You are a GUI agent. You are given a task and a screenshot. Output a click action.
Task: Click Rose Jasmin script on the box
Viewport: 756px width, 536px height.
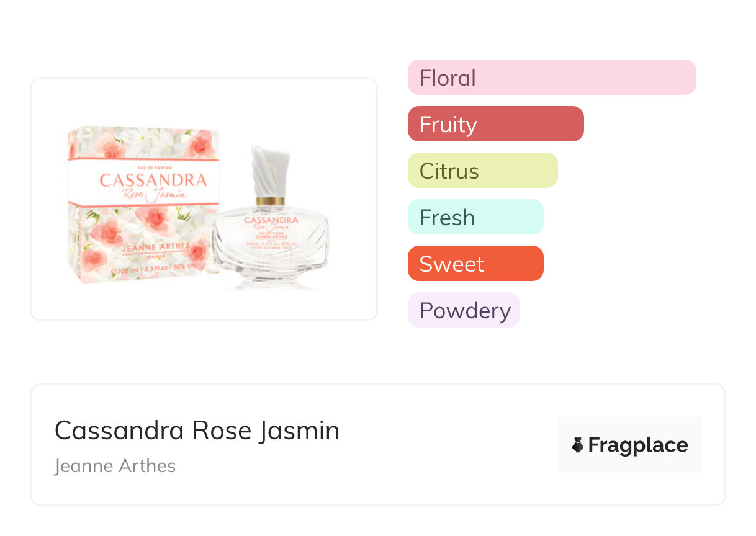154,194
